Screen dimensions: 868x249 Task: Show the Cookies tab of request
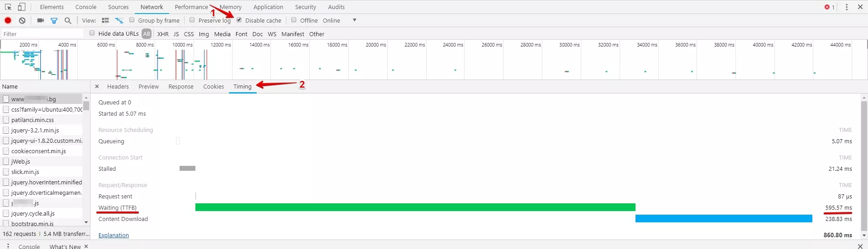[213, 87]
